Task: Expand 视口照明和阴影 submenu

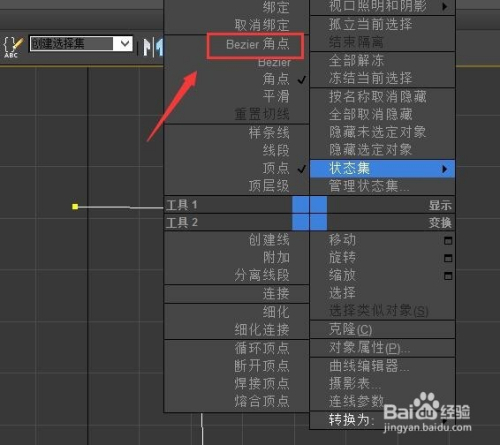Action: 382,7
